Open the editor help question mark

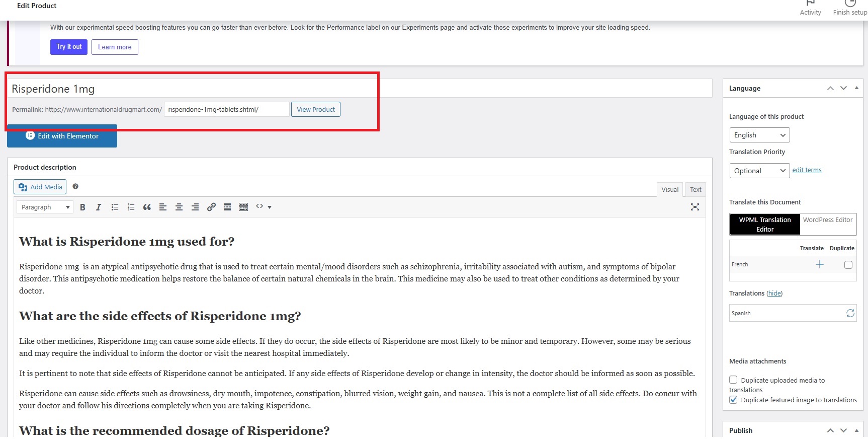(x=75, y=186)
